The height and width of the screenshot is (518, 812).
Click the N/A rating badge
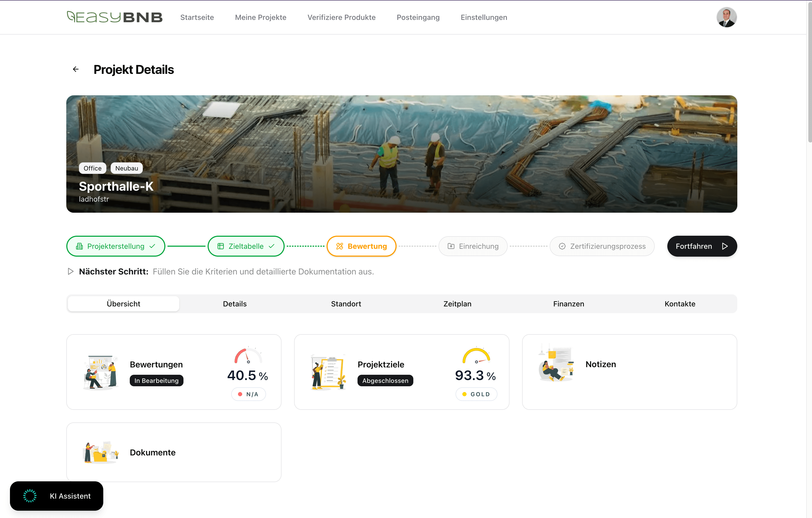pos(248,394)
